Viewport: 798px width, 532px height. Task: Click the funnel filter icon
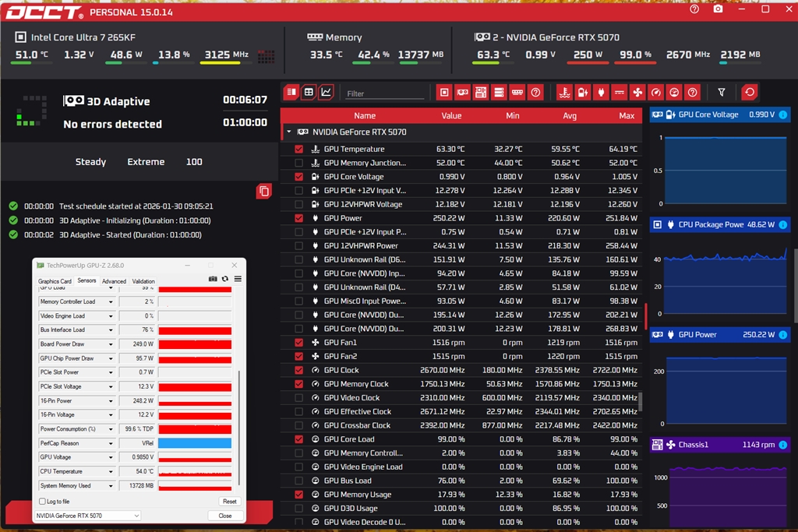click(x=722, y=92)
